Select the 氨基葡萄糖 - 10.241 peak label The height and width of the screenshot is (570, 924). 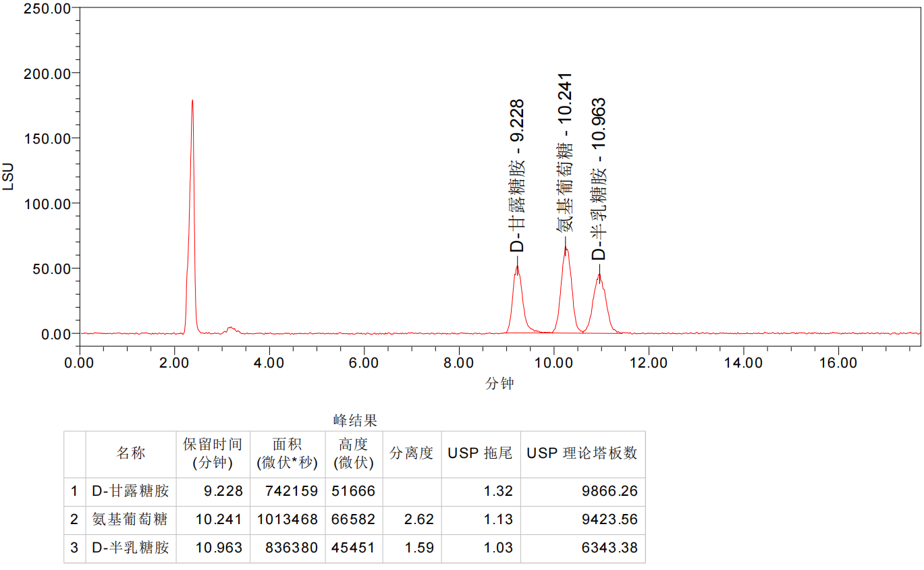pyautogui.click(x=565, y=152)
